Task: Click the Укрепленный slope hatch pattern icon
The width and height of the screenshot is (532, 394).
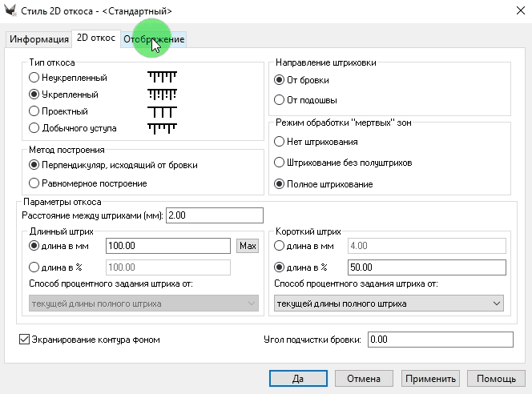Action: coord(161,94)
